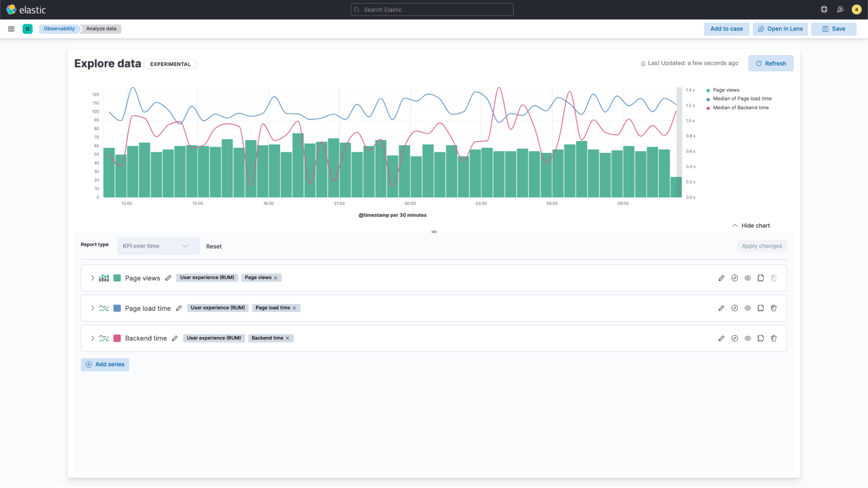Reset the report type
This screenshot has height=488, width=868.
(x=214, y=246)
